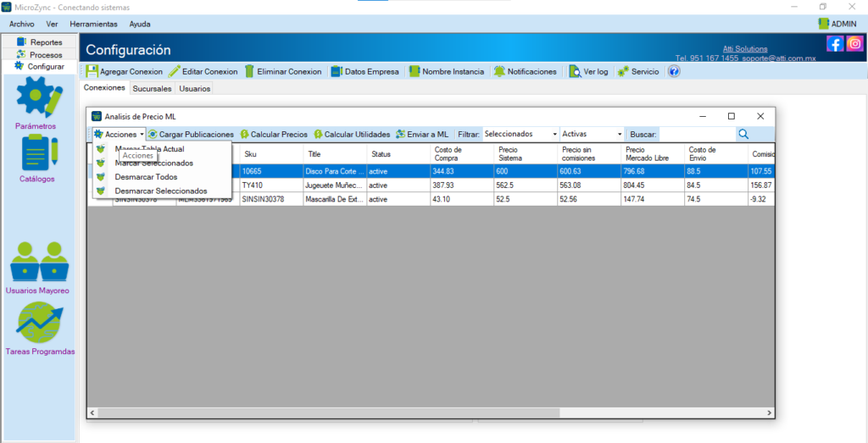The height and width of the screenshot is (443, 868).
Task: Click Precio Sistema column header
Action: [526, 154]
